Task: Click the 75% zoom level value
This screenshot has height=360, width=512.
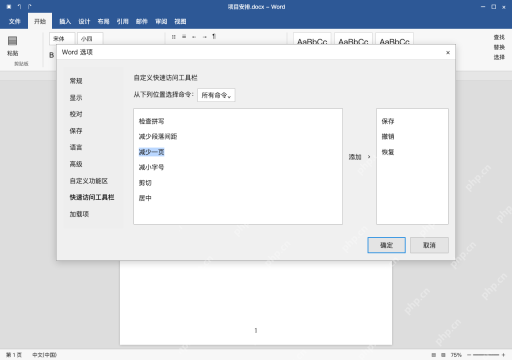Action: 456,355
